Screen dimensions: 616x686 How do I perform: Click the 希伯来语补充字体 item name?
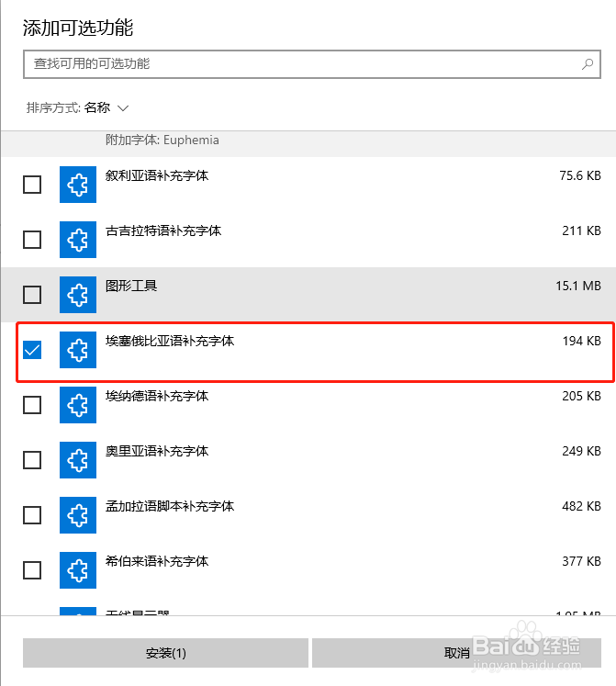point(157,562)
